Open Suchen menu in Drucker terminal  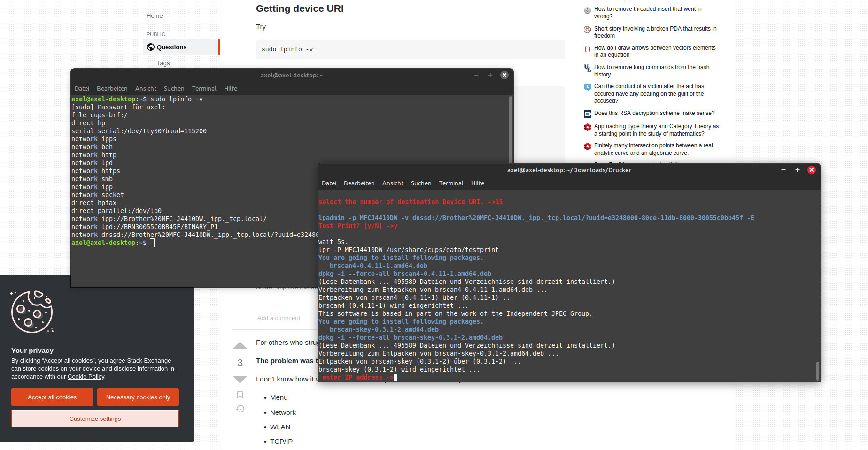tap(421, 183)
